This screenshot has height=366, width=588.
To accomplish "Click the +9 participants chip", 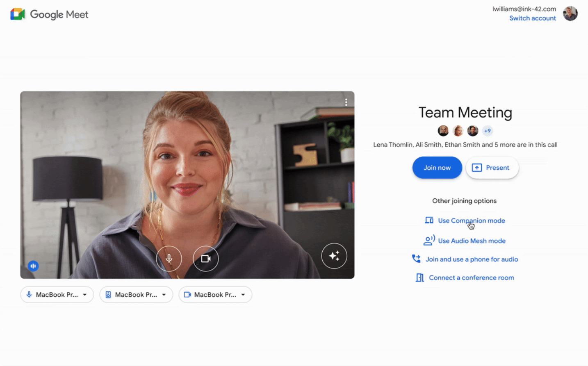I will 487,130.
